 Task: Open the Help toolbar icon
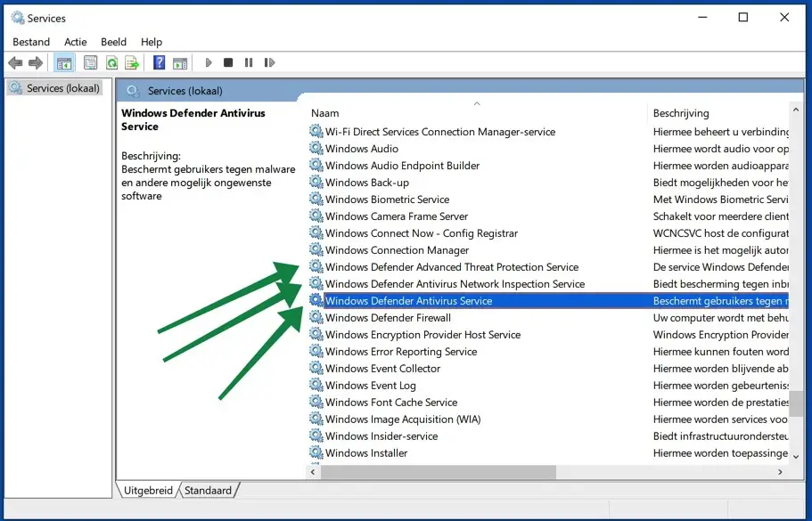(x=159, y=63)
